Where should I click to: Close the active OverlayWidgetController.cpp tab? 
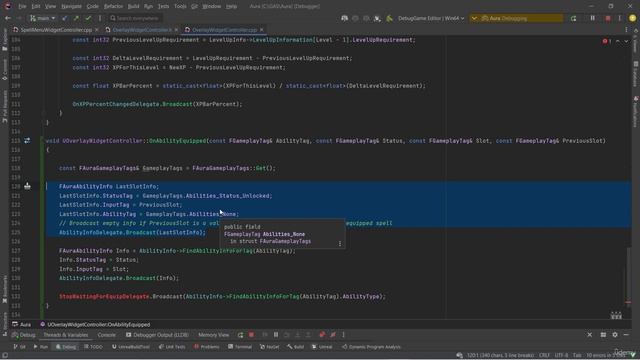pos(261,30)
